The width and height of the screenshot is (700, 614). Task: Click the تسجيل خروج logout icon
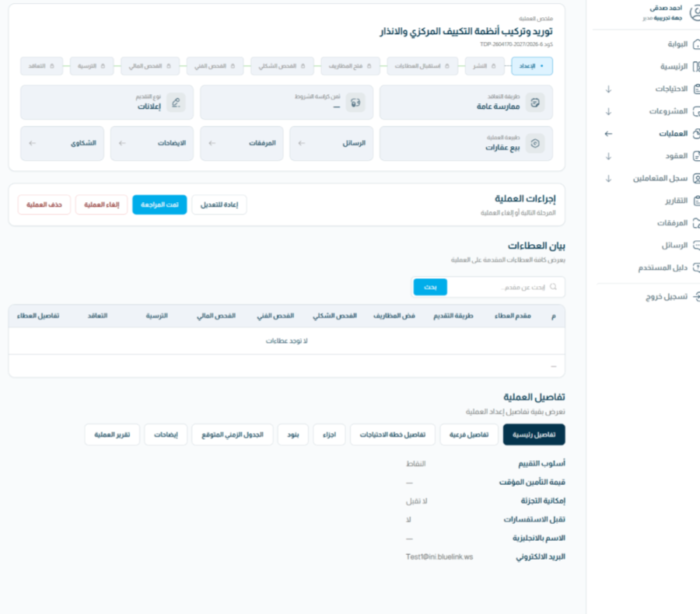(696, 296)
